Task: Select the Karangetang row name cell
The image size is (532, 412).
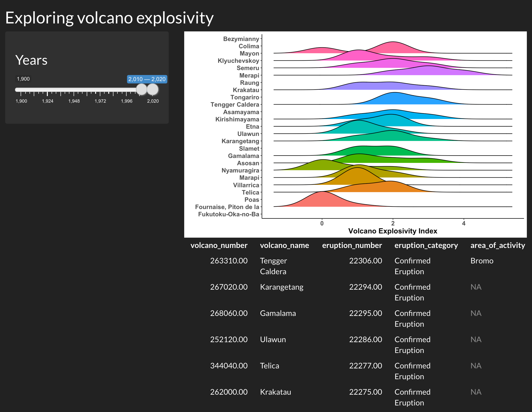Action: click(282, 287)
